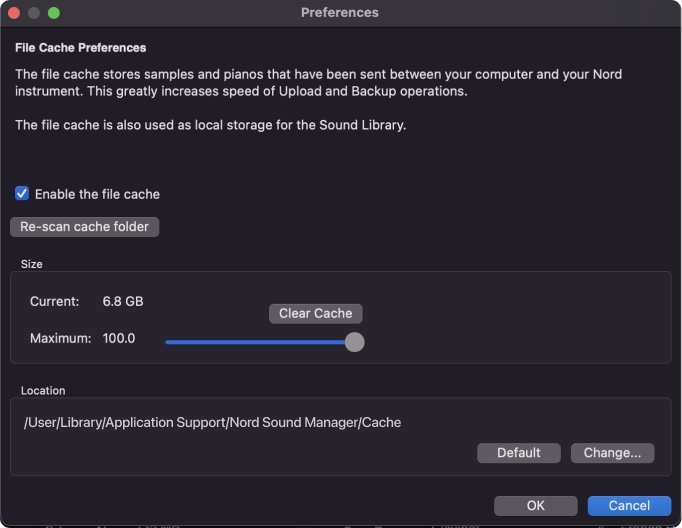Click the cache path /User/Library/Application Support text
This screenshot has width=682, height=528.
212,422
